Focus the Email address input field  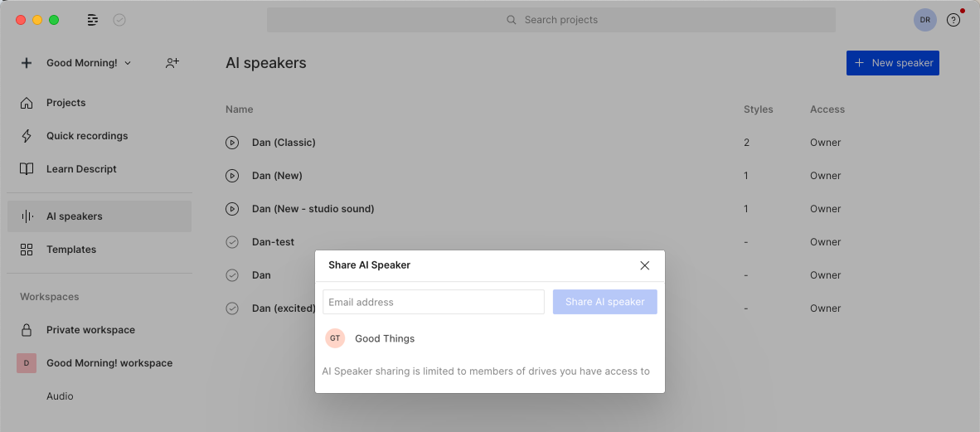434,302
